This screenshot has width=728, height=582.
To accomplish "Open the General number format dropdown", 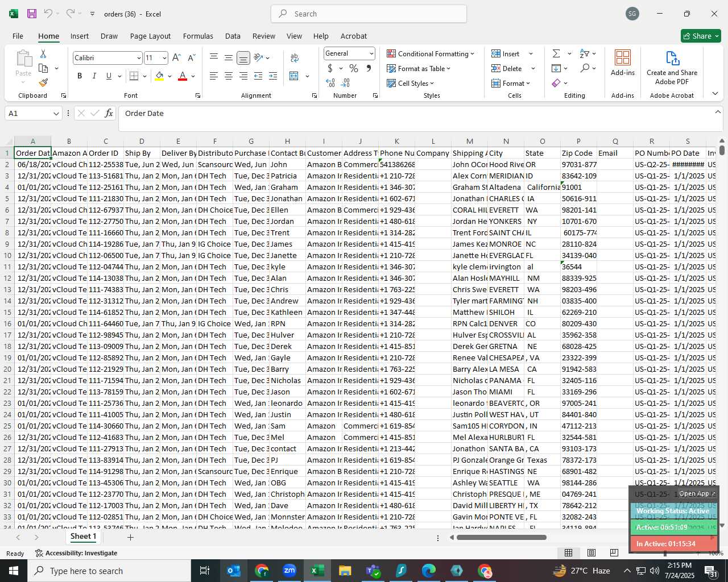I will (x=371, y=53).
